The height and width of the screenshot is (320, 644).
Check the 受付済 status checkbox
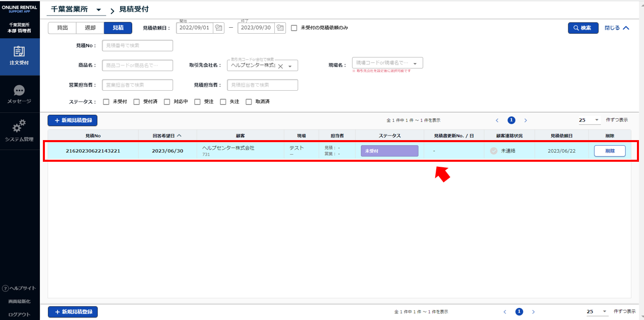137,102
